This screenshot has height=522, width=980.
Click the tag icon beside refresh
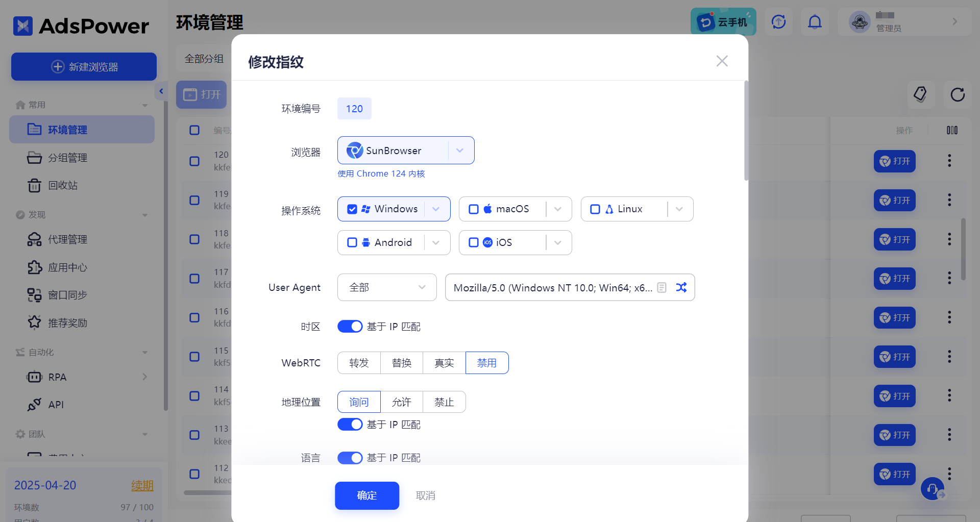(920, 94)
